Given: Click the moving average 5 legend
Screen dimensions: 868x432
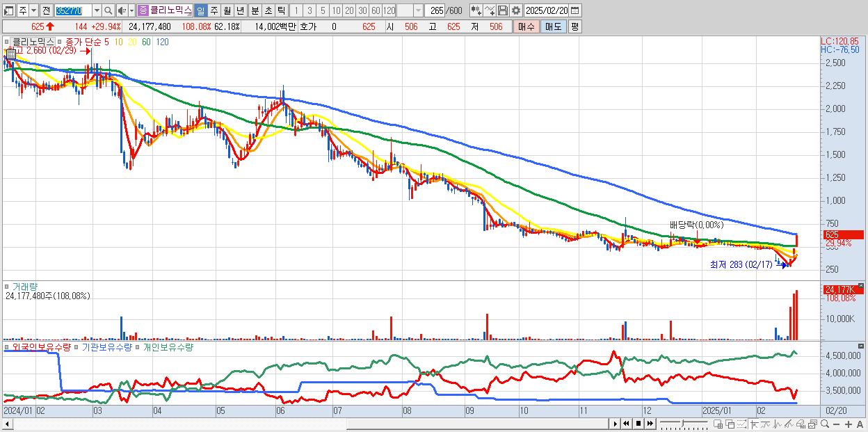Looking at the screenshot, I should [105, 42].
